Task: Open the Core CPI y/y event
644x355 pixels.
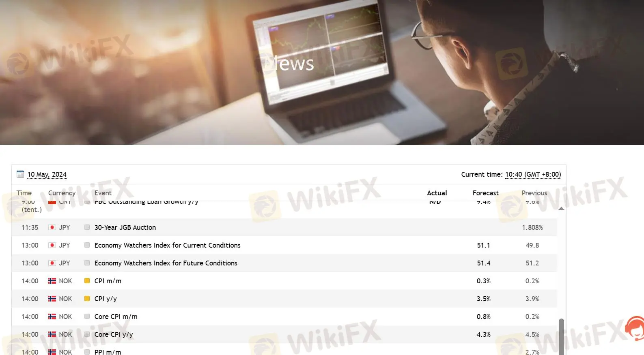Action: (x=114, y=334)
